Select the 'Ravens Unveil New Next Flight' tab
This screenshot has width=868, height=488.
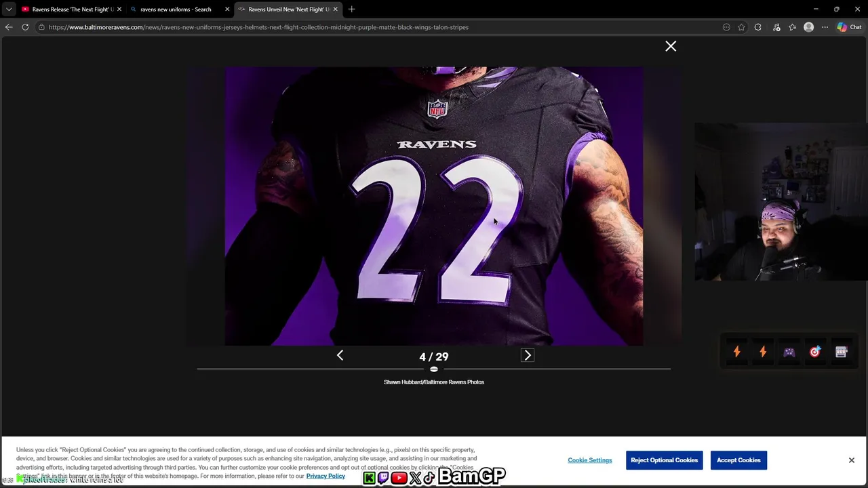tap(288, 9)
